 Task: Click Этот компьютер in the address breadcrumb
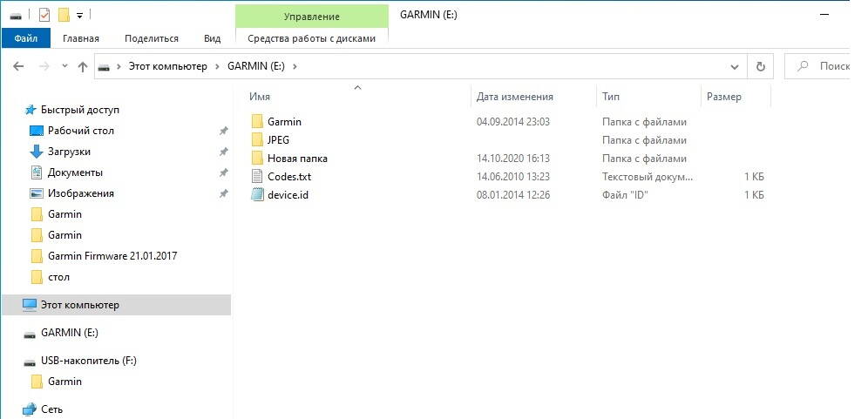pos(167,66)
